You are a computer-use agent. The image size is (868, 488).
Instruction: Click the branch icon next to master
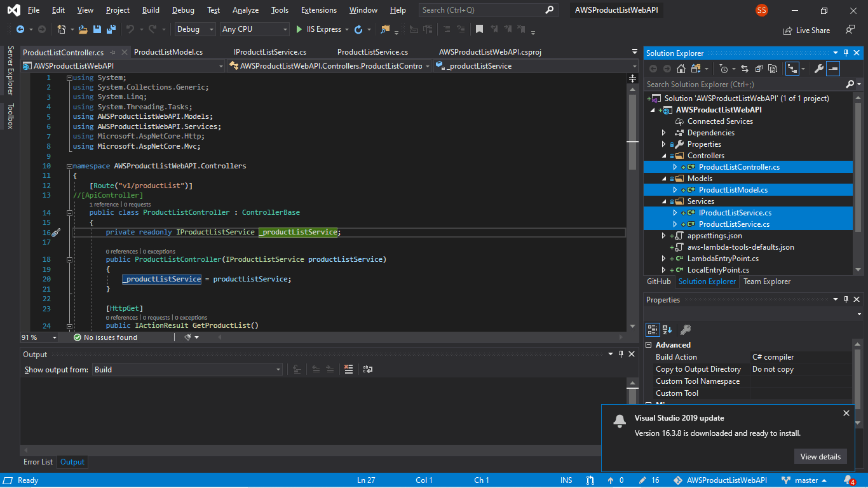point(785,480)
